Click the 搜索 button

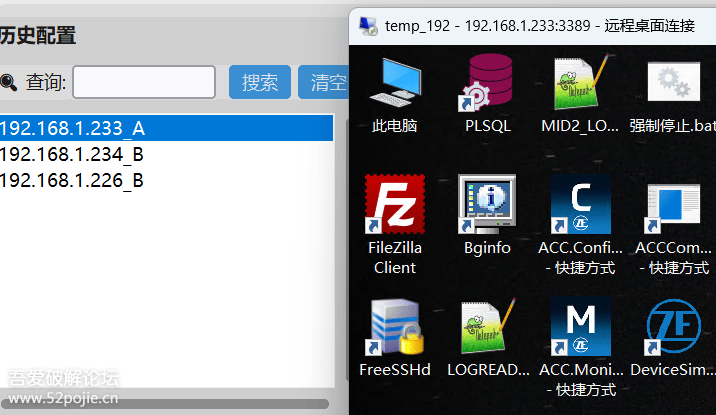pos(260,82)
